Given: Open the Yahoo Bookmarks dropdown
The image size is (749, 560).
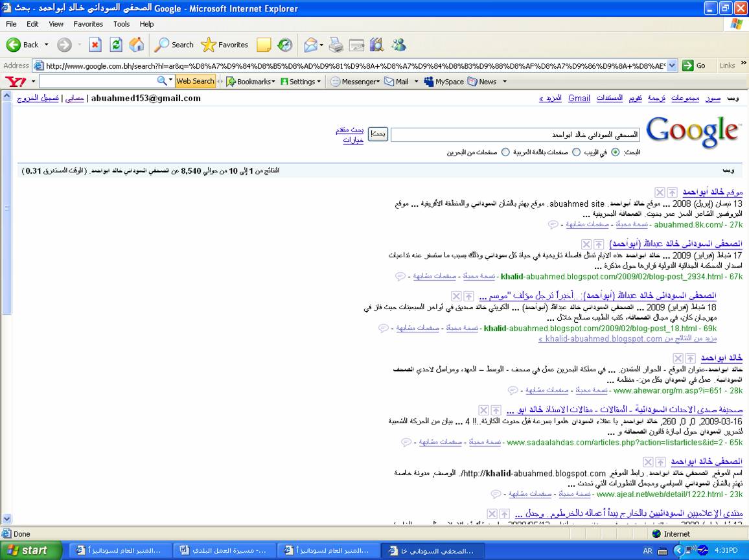Looking at the screenshot, I should (x=250, y=82).
